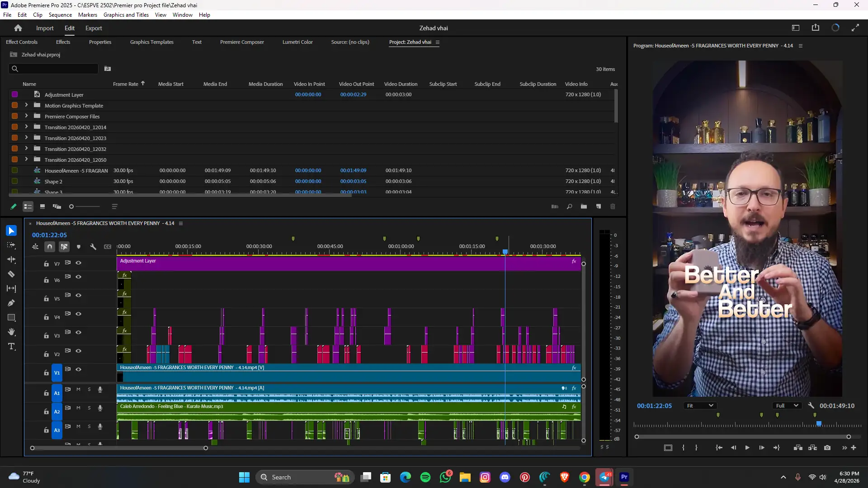868x488 pixels.
Task: Open the Sequence menu
Action: coord(60,15)
